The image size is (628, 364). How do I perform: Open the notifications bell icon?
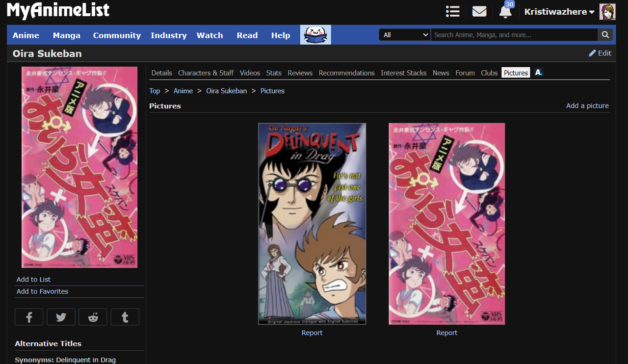(x=505, y=11)
